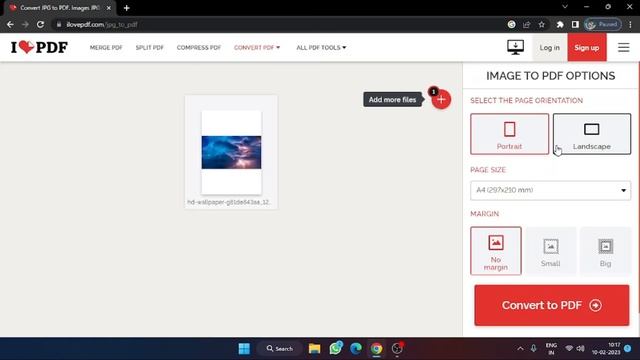
Task: Click the iLovePDF logo
Action: [x=39, y=47]
